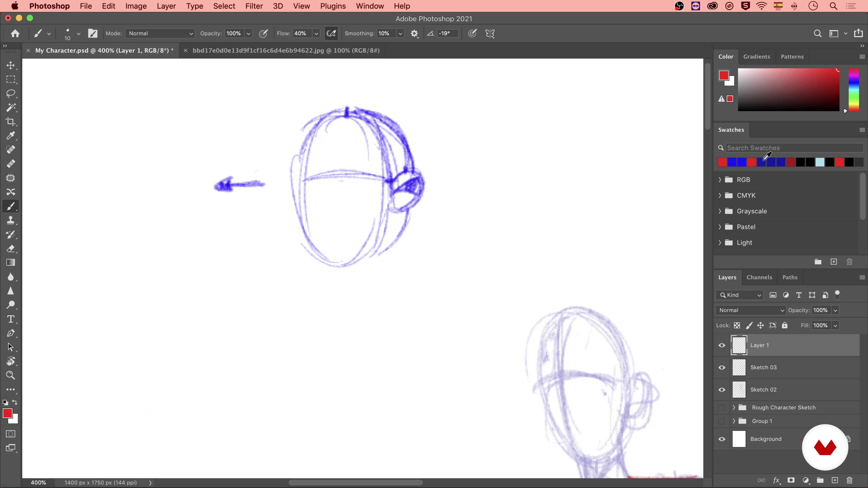The height and width of the screenshot is (488, 868).
Task: Click the Search Swatches field
Action: (x=795, y=148)
